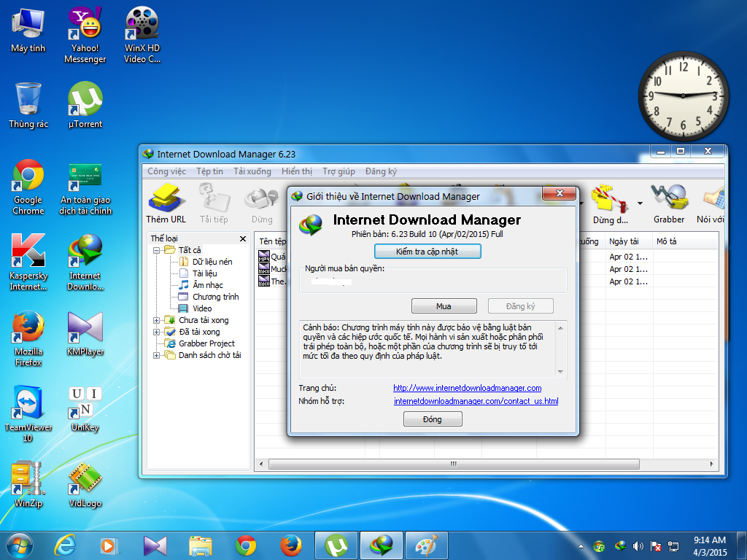747x560 pixels.
Task: Expand the Đã tải xong tree node
Action: coord(156,332)
